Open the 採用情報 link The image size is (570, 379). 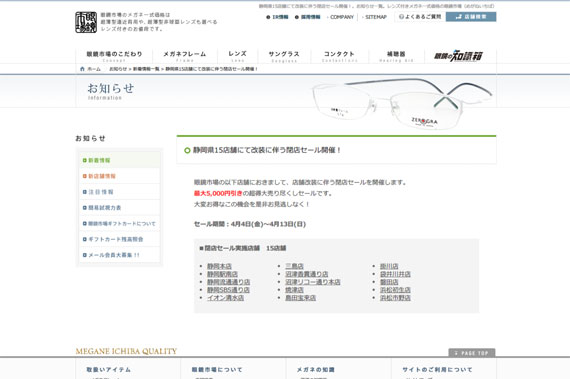pos(308,17)
